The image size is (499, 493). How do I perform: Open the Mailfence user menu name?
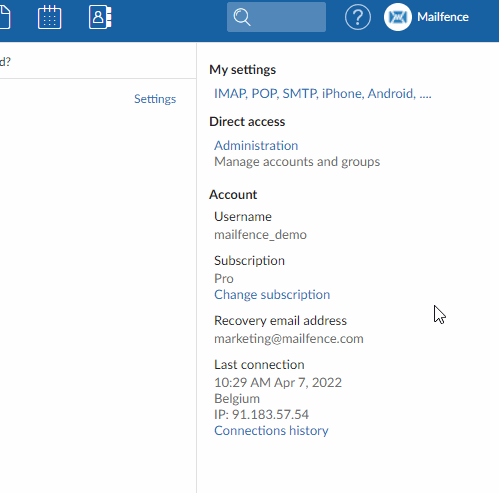(443, 17)
